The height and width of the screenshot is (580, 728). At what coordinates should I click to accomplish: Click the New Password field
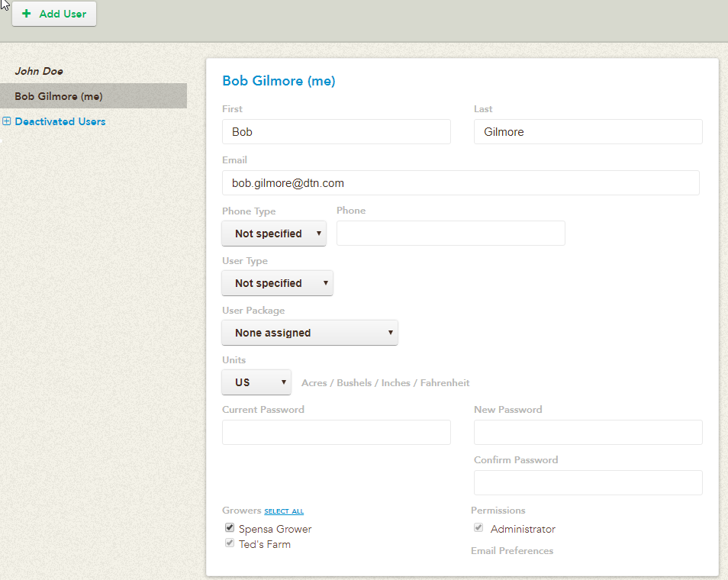pyautogui.click(x=588, y=432)
